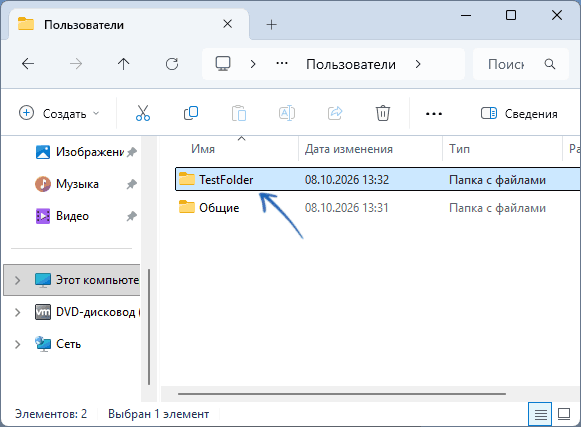Go back with the left arrow

[x=28, y=64]
